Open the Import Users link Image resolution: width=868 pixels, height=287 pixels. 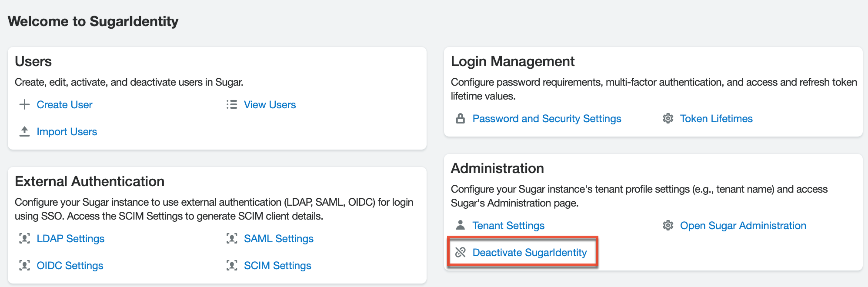coord(67,132)
